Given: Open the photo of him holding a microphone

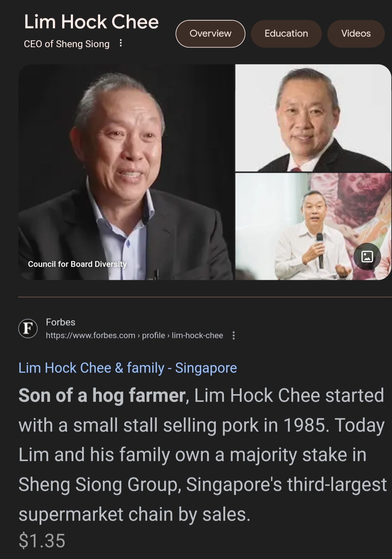Looking at the screenshot, I should click(x=313, y=227).
